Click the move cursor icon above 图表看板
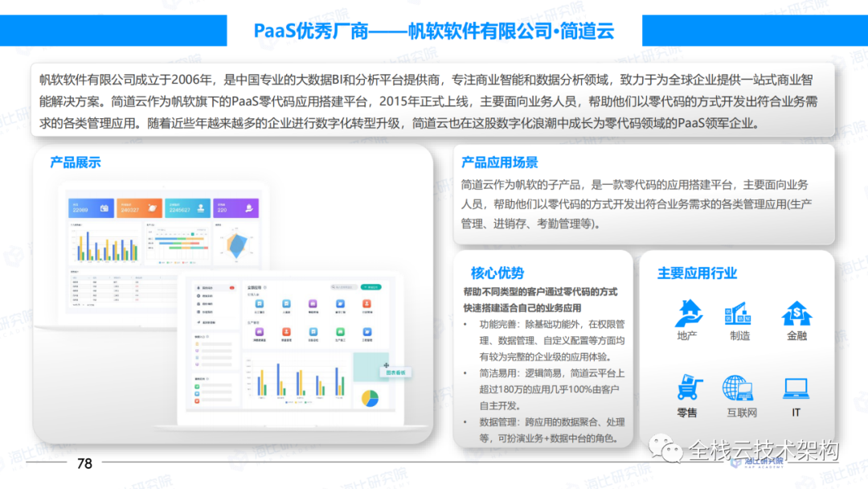 [386, 365]
